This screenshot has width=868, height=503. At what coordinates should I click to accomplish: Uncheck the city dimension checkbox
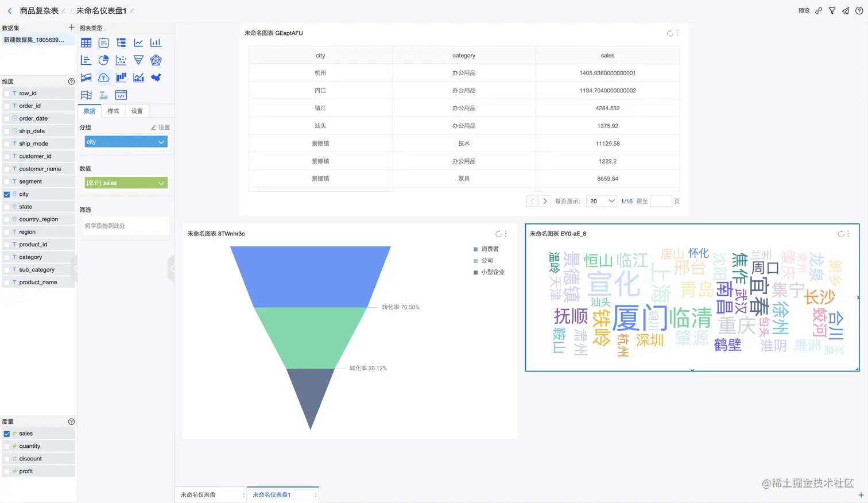(x=7, y=194)
